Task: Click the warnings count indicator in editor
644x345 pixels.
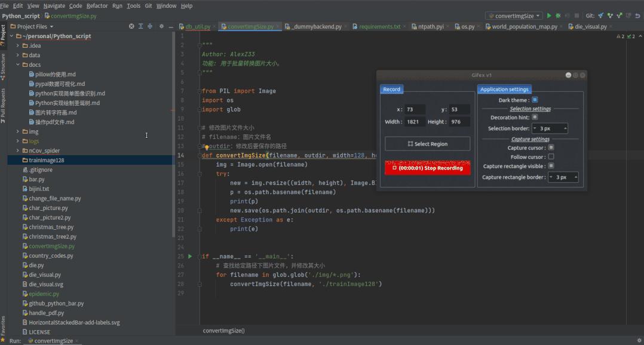Action: pyautogui.click(x=621, y=36)
